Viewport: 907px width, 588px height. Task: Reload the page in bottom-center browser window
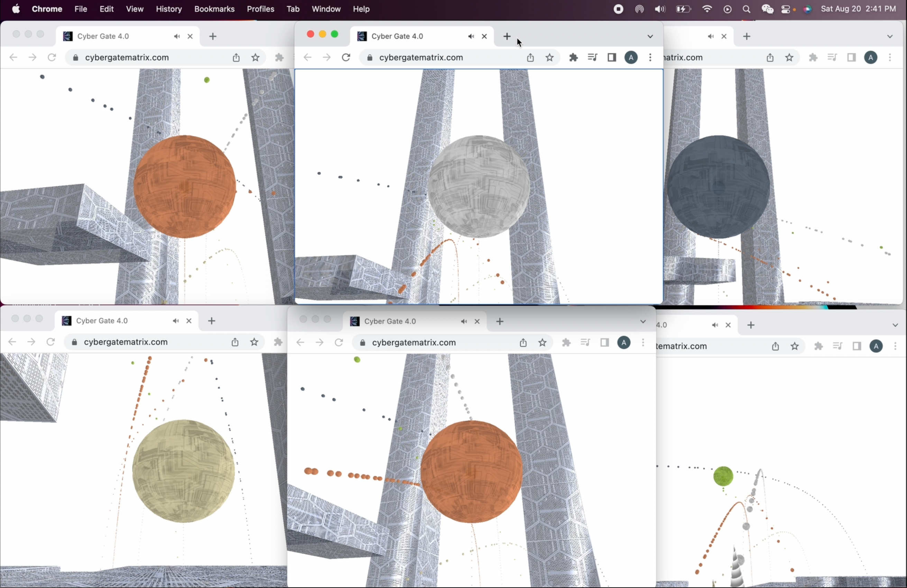point(338,342)
